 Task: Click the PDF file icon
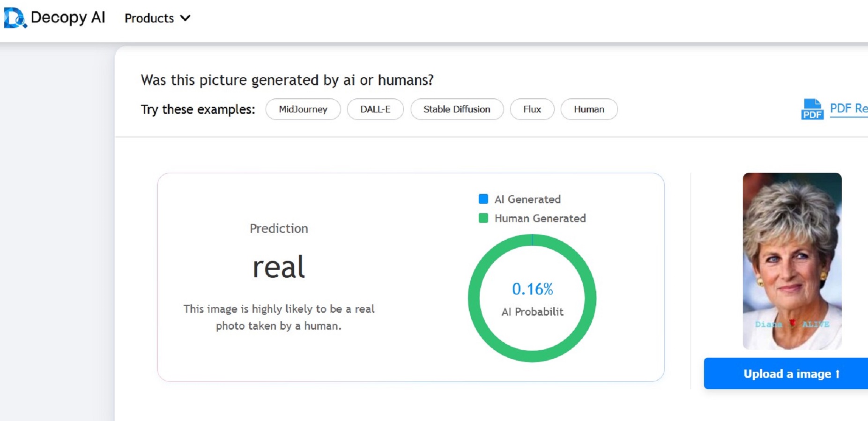(812, 109)
